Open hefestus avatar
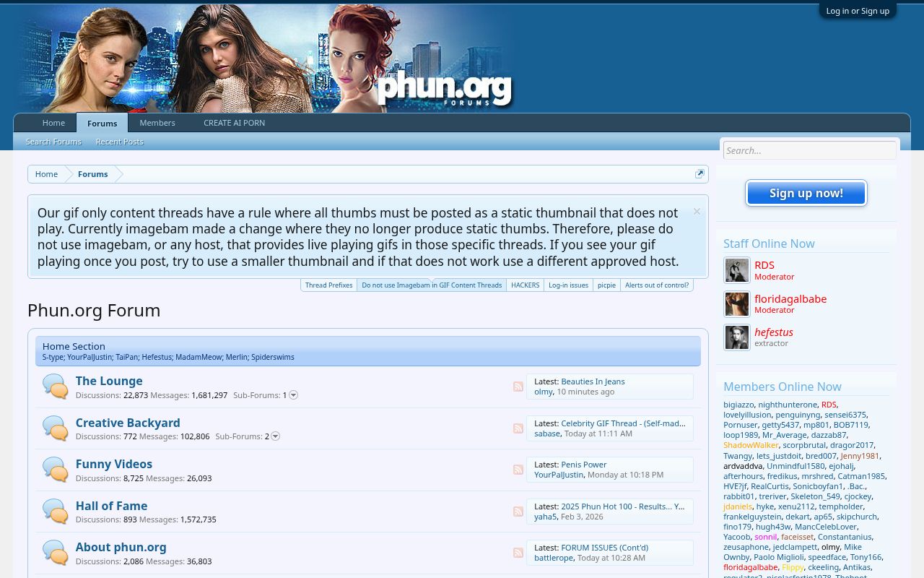 point(737,337)
